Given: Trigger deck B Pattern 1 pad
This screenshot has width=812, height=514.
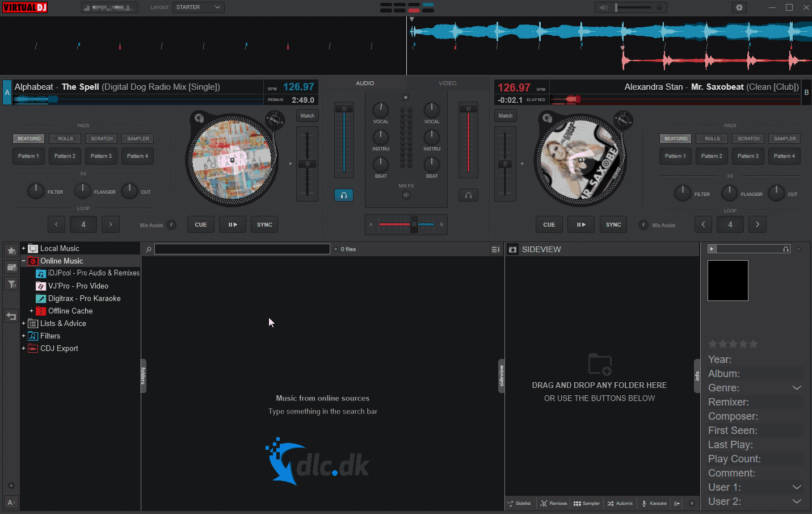Looking at the screenshot, I should tap(676, 156).
